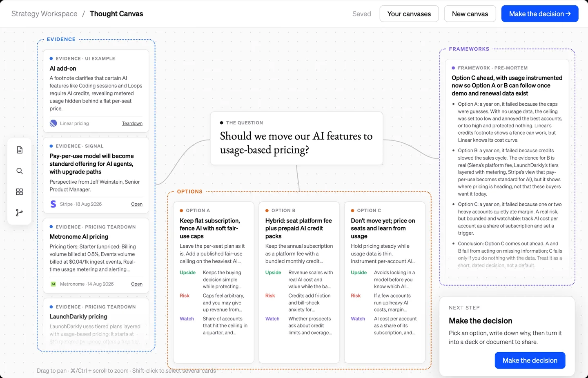This screenshot has height=378, width=588.
Task: Click Make the decision in Next Step panel
Action: pyautogui.click(x=530, y=360)
